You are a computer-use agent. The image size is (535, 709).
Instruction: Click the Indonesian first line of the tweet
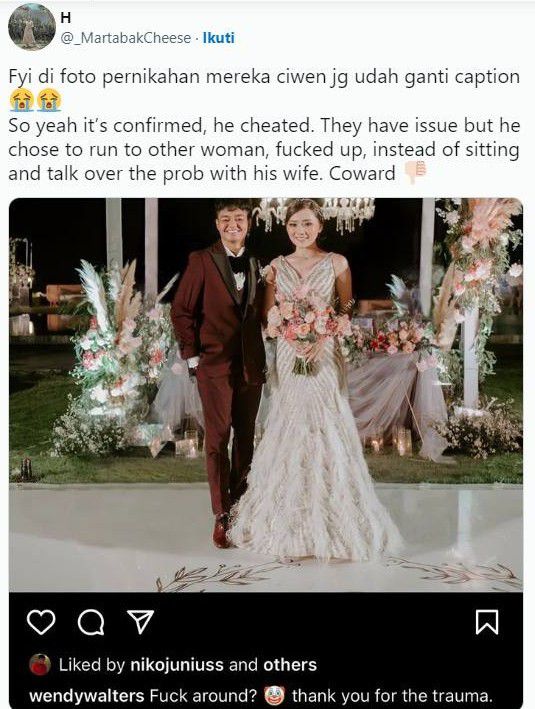point(264,76)
